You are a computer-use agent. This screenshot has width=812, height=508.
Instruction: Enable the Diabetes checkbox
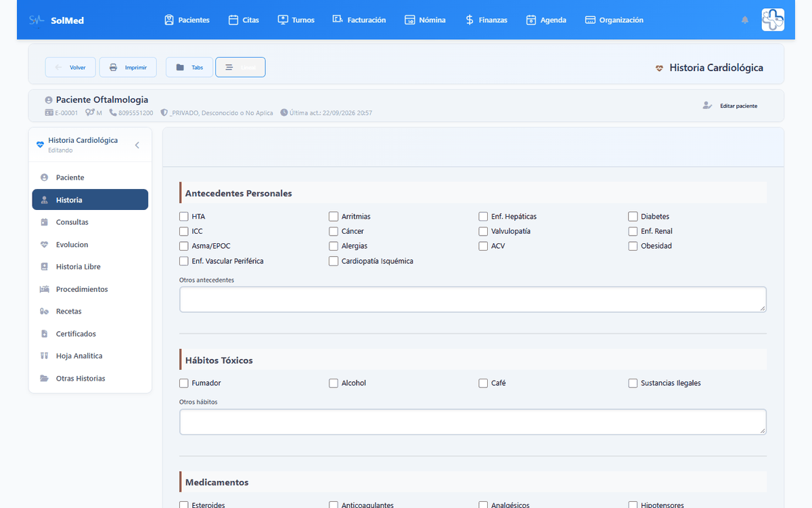tap(633, 217)
